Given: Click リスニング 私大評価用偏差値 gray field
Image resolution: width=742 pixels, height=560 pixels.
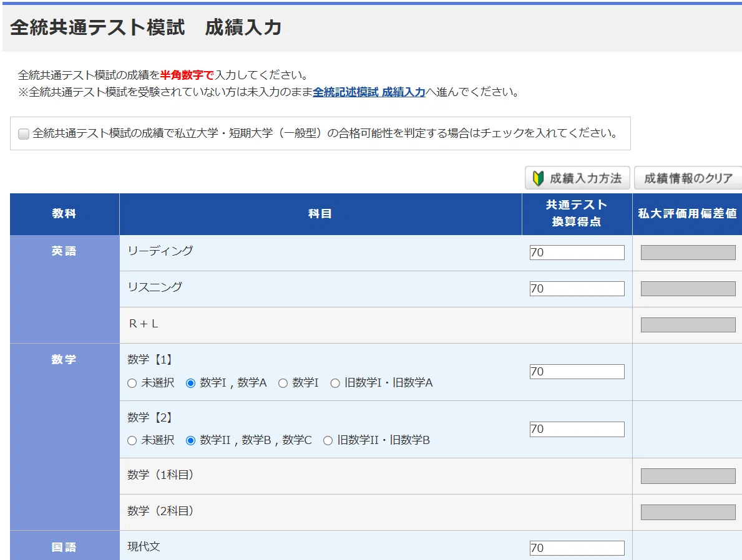Looking at the screenshot, I should (688, 289).
